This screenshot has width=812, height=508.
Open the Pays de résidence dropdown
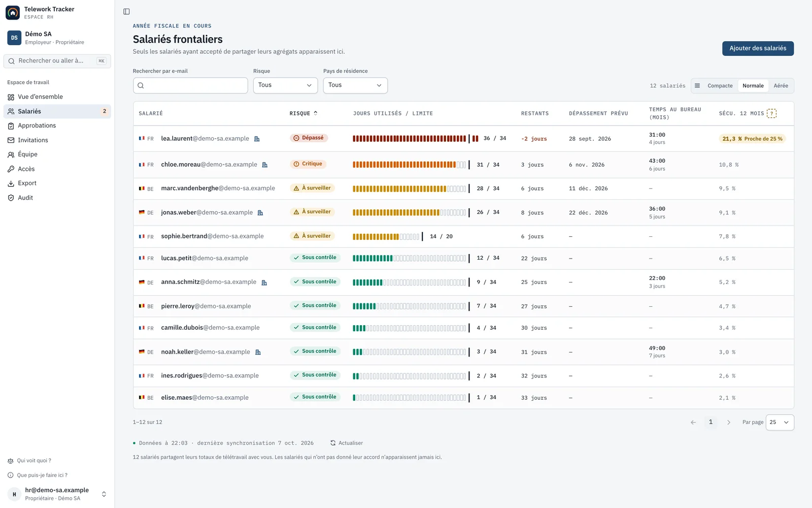coord(355,85)
